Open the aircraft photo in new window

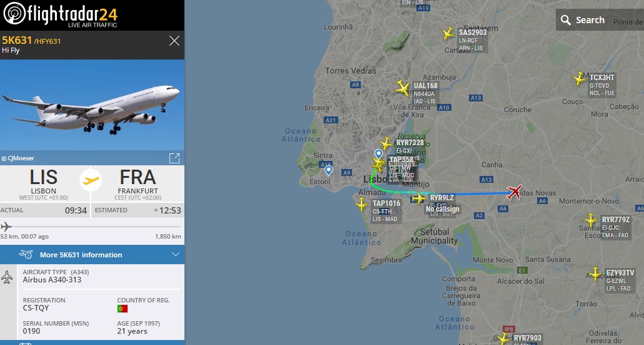coord(174,158)
